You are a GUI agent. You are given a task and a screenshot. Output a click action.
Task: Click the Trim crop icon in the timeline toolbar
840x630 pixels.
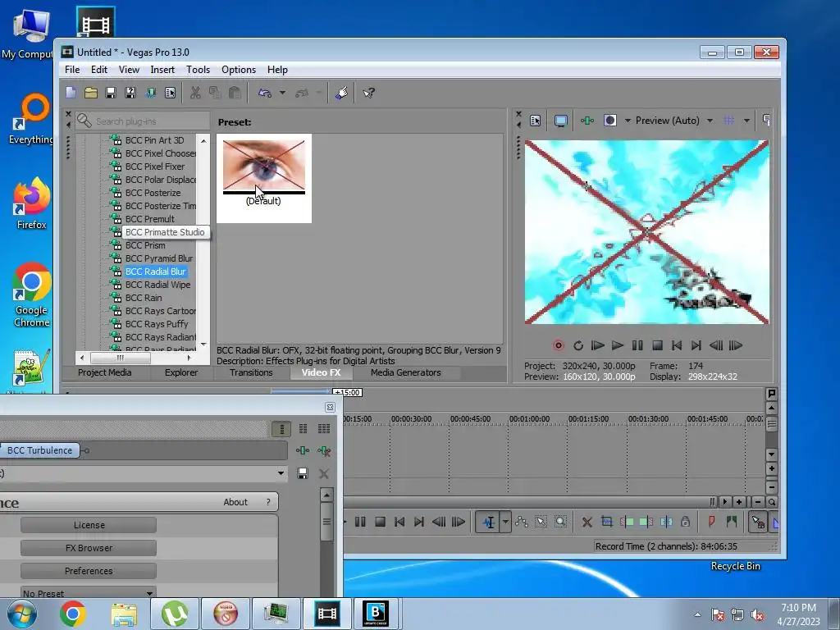607,522
